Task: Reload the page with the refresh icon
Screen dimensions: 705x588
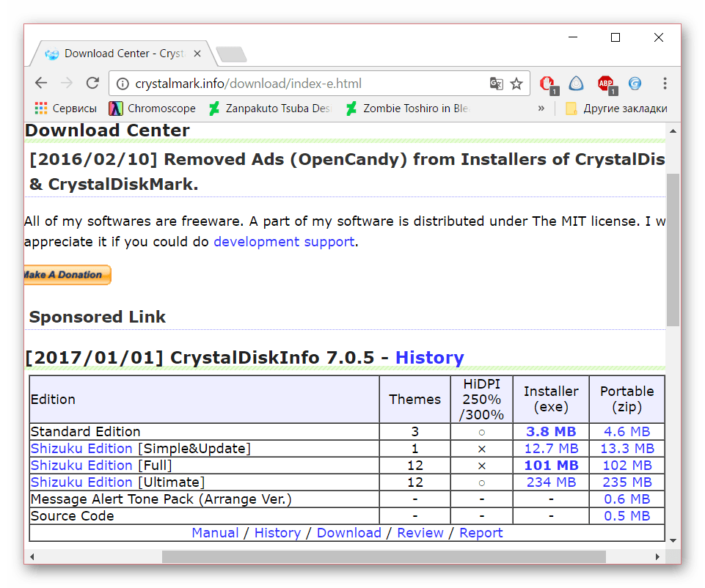Action: pyautogui.click(x=92, y=83)
